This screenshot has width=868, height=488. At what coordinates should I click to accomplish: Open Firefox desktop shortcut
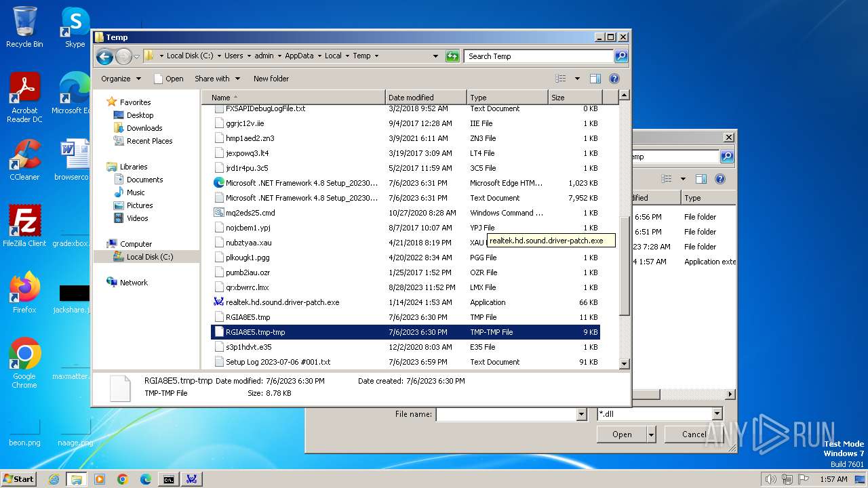pyautogui.click(x=24, y=292)
